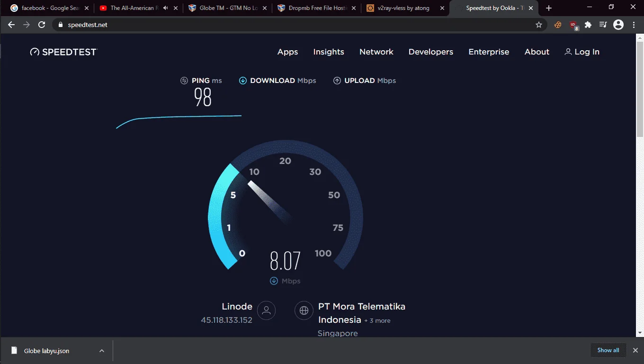Click the Singapore server location text
This screenshot has height=364, width=644.
click(338, 333)
